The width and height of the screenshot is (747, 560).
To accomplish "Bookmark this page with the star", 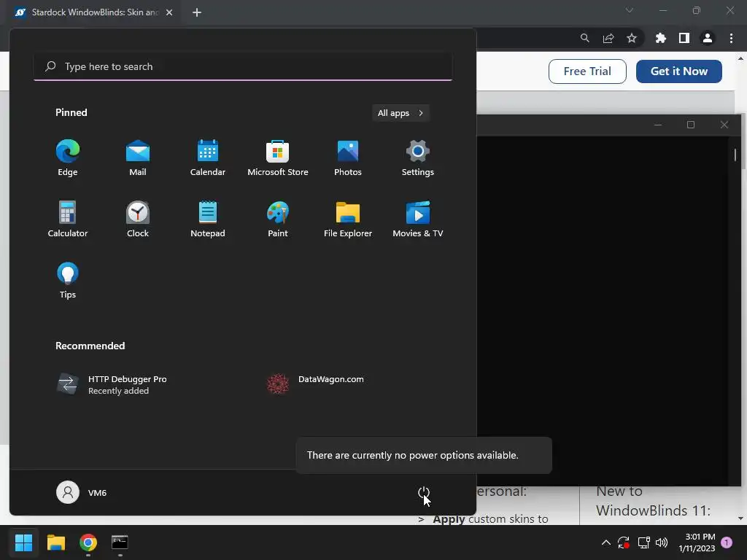I will pos(632,38).
